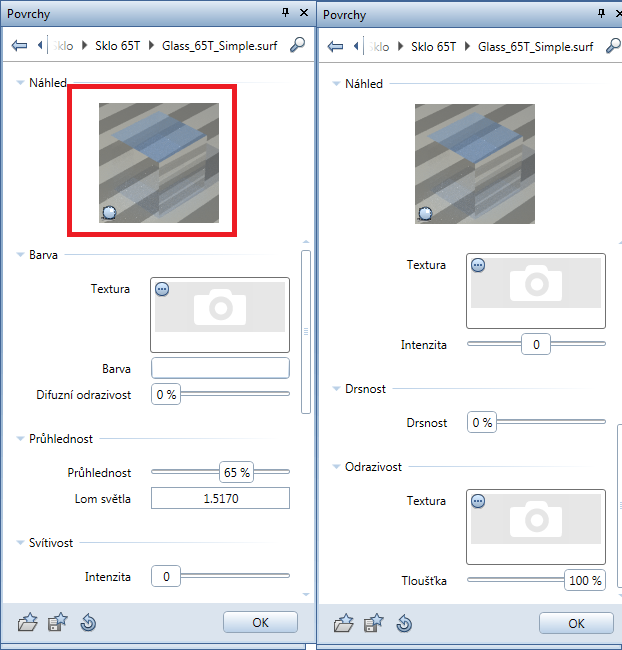Click the reset icon in left panel
The width and height of the screenshot is (622, 650).
click(x=87, y=623)
